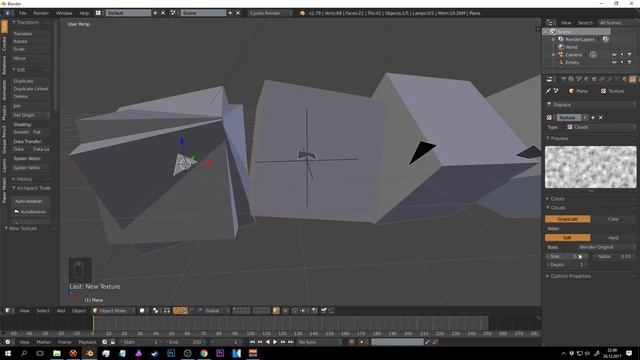Screen dimensions: 640x360
Task: Click the Mirror button
Action: pyautogui.click(x=31, y=58)
